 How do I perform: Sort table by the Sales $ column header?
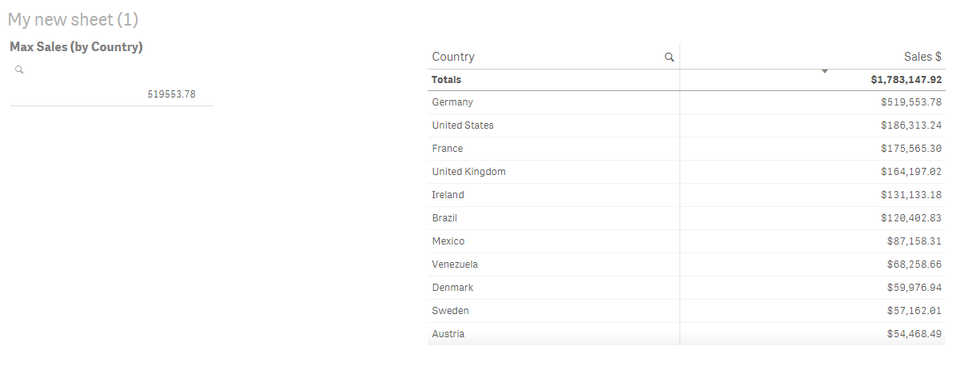point(922,57)
